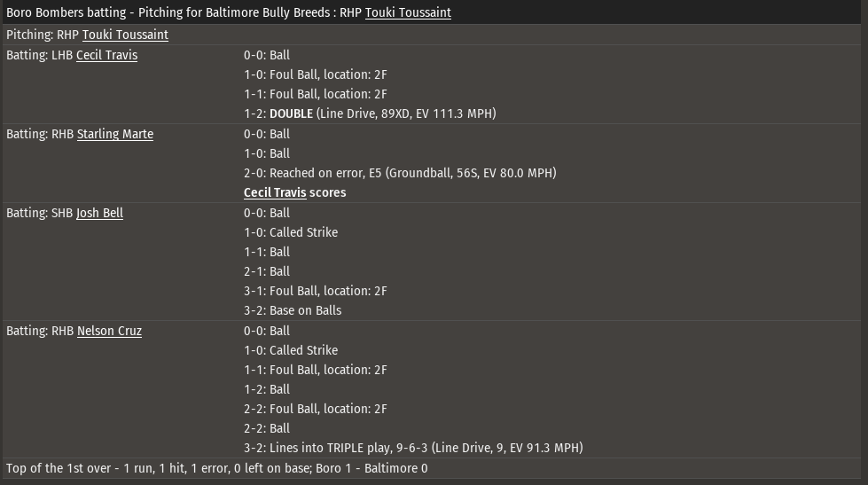Open Josh Bell's player page link
This screenshot has width=868, height=485.
99,213
